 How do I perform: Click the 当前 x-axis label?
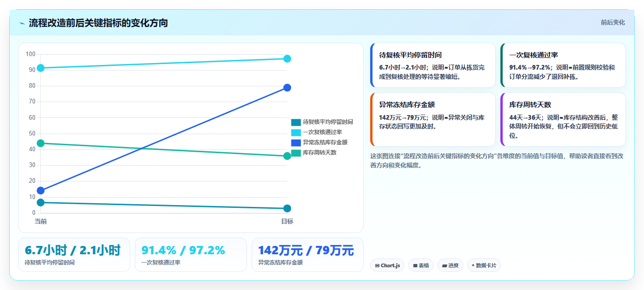point(41,221)
